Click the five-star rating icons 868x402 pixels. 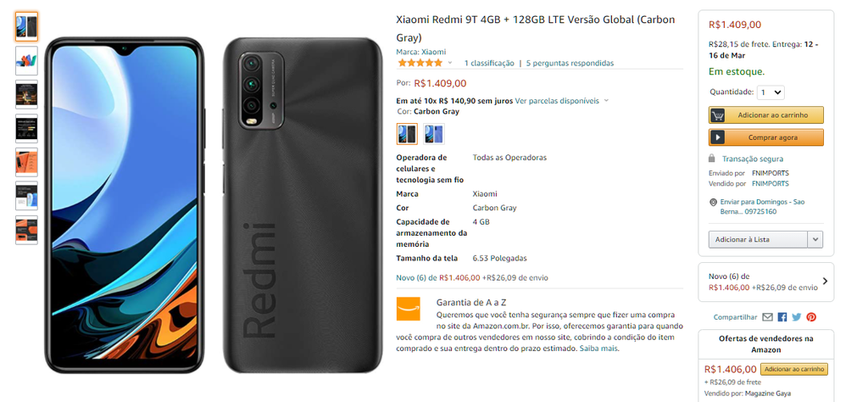(x=420, y=63)
